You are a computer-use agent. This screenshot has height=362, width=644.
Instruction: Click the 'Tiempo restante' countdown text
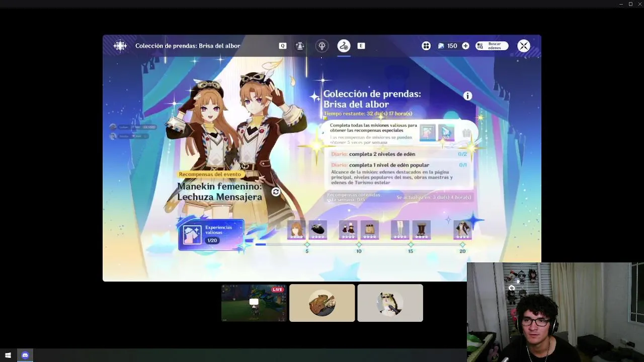click(x=368, y=114)
